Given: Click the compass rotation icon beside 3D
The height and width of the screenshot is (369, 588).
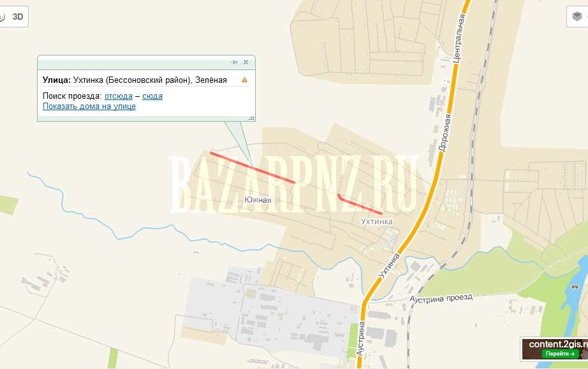Looking at the screenshot, I should pos(2,17).
